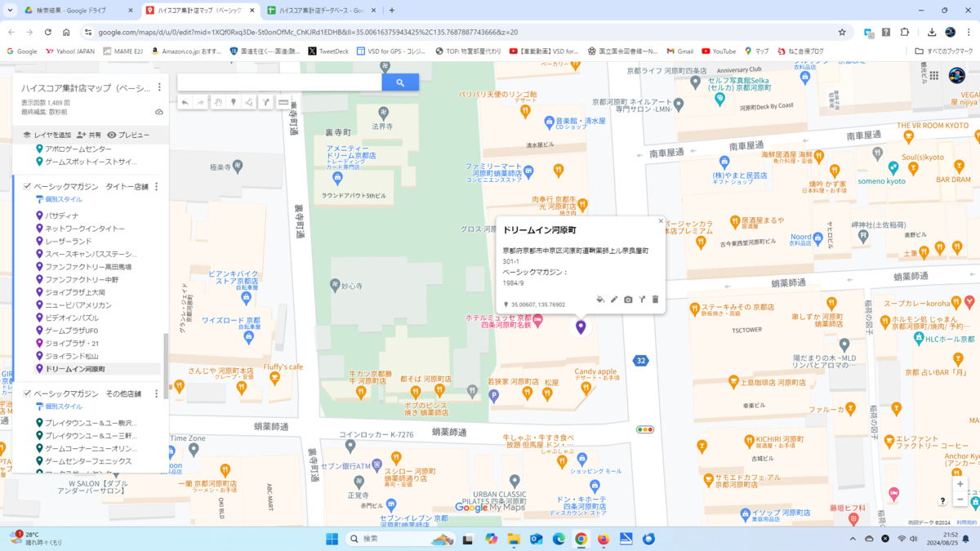The image size is (980, 551).
Task: Select the measure distance ruler tool
Action: (x=283, y=102)
